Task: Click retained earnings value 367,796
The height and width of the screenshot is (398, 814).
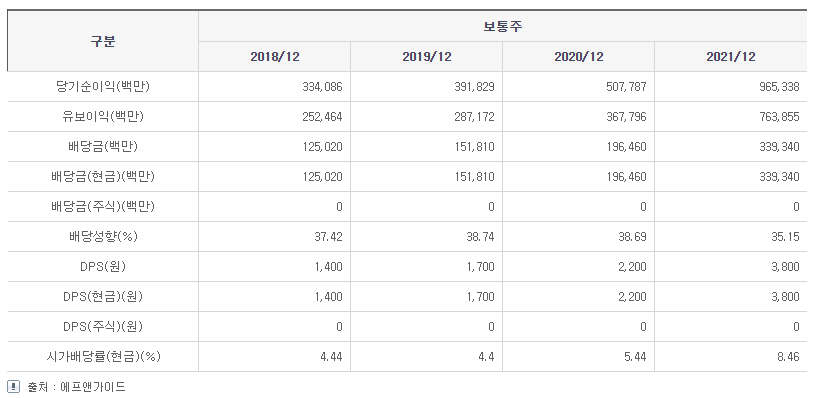Action: (627, 117)
